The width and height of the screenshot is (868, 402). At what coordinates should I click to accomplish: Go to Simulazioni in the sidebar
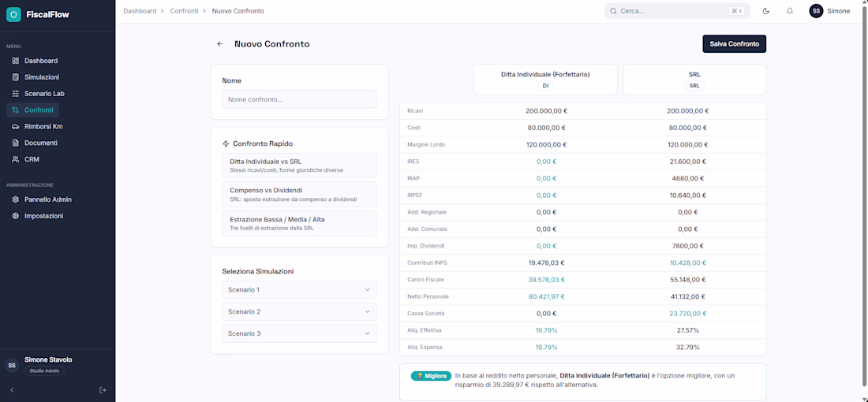(x=41, y=77)
